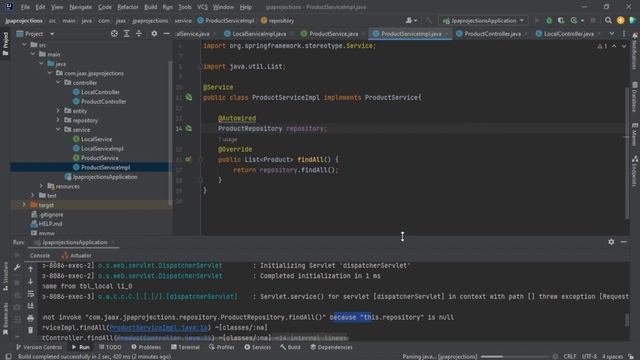Screen dimensions: 640x360
Task: Open Terminal tool window
Action: tap(185, 347)
